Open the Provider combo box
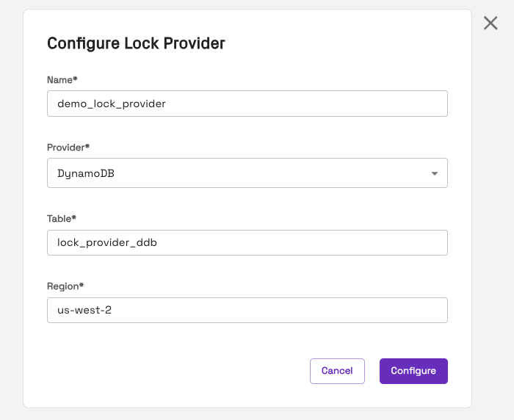Viewport: 514px width, 420px height. coord(247,173)
